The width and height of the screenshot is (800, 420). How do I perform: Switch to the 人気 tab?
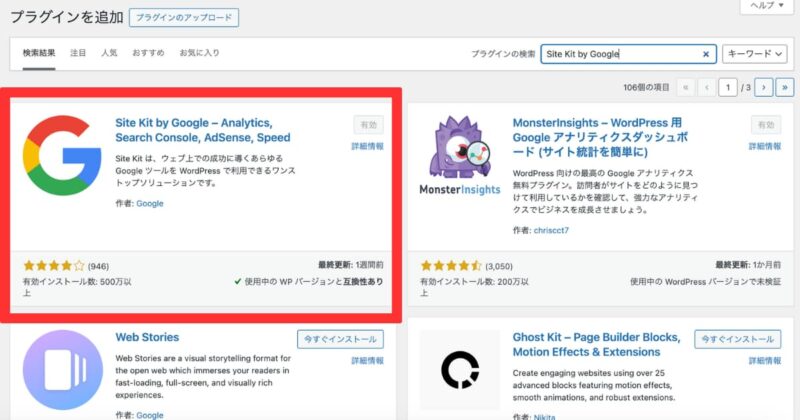109,53
